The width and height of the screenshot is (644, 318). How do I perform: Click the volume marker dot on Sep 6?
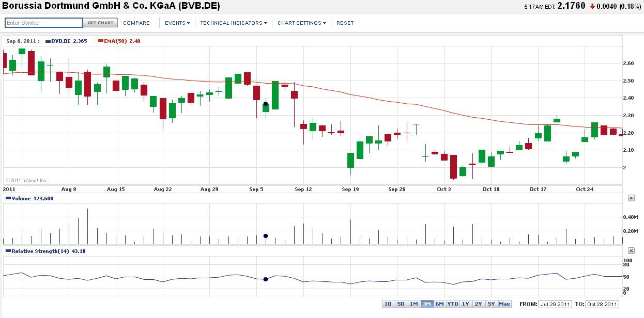266,236
